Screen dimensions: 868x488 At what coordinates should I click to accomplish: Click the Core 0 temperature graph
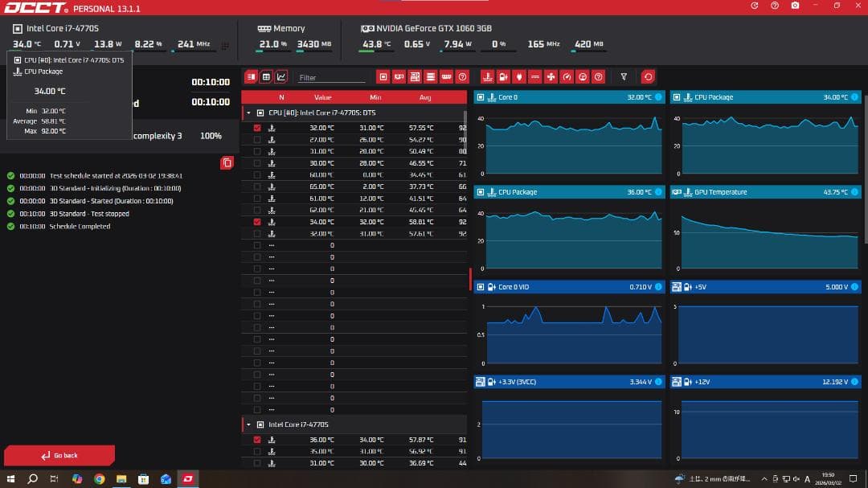pos(570,140)
